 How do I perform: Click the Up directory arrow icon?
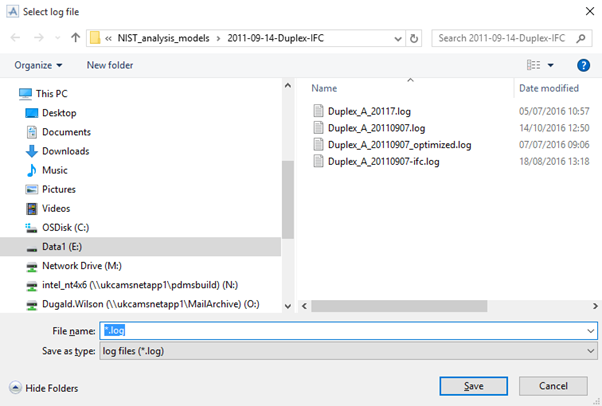click(x=77, y=38)
